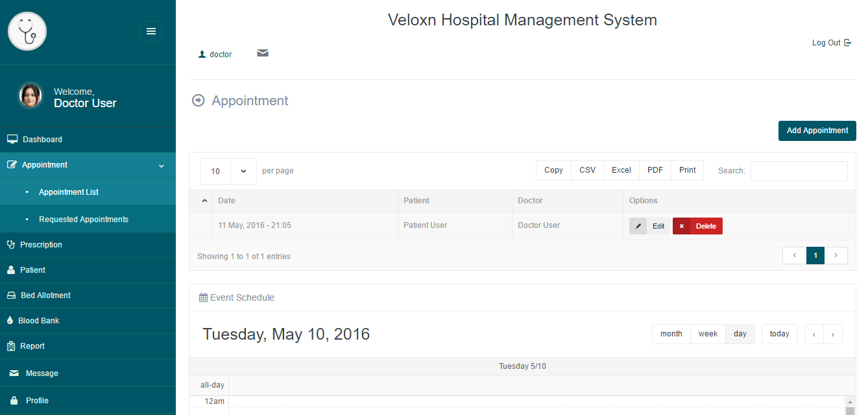
Task: Open Prescription from the sidebar
Action: pyautogui.click(x=41, y=245)
